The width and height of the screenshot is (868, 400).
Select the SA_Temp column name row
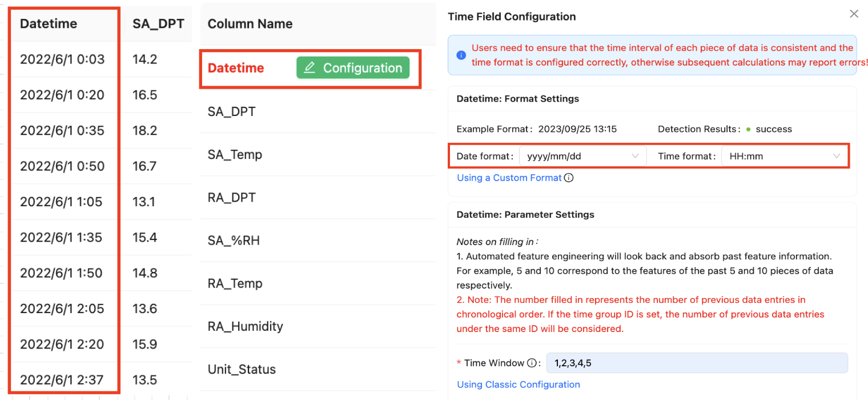pyautogui.click(x=235, y=155)
